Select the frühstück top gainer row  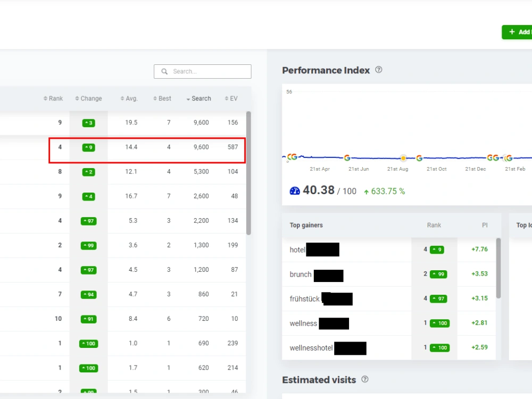pyautogui.click(x=389, y=298)
